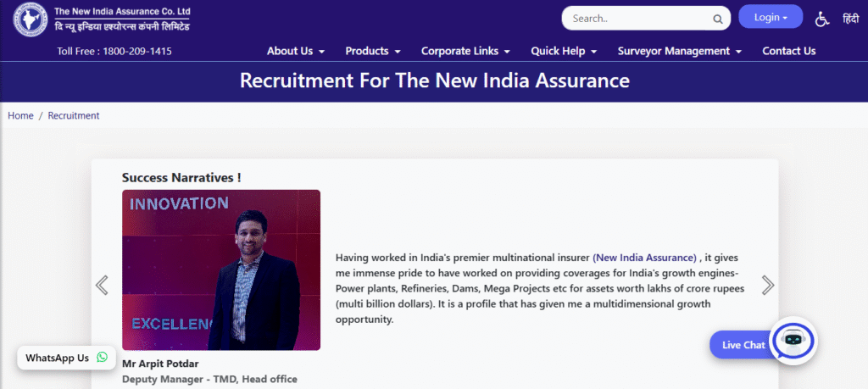Expand the About Us menu
Screen dimensions: 868x389
pos(295,51)
